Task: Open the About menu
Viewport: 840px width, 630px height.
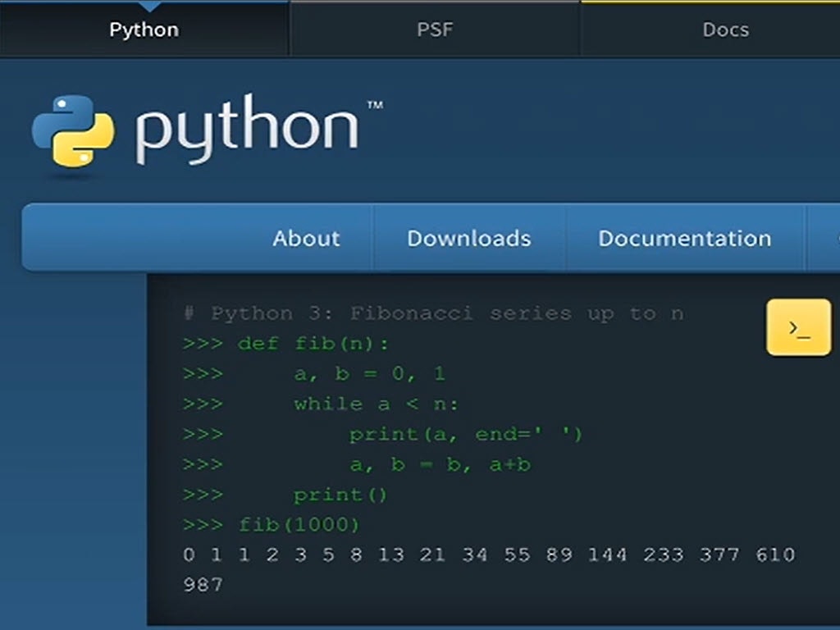Action: click(306, 239)
